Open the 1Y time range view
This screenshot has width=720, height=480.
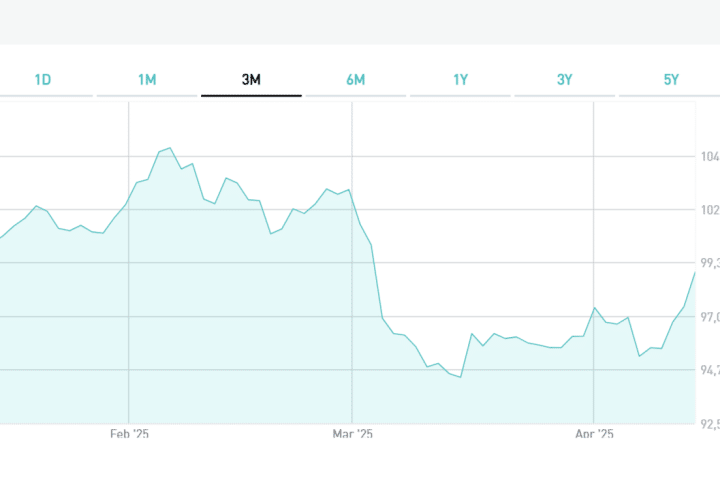pos(460,80)
